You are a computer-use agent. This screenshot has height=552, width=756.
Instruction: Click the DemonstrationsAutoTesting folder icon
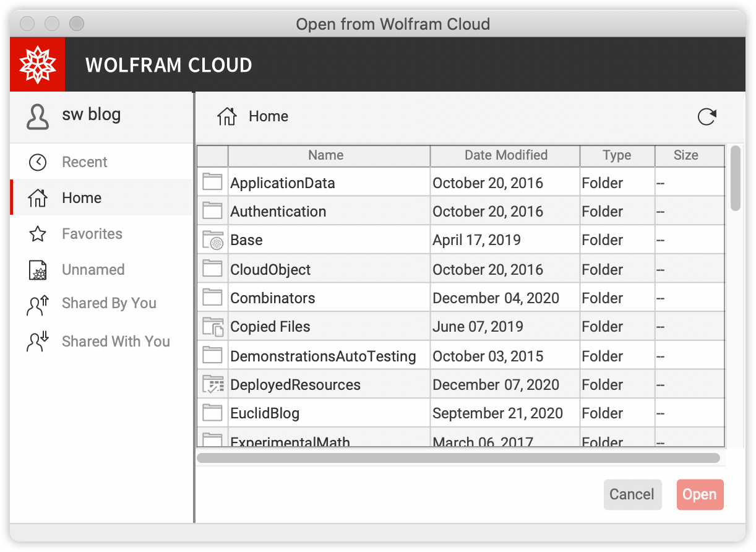(212, 355)
